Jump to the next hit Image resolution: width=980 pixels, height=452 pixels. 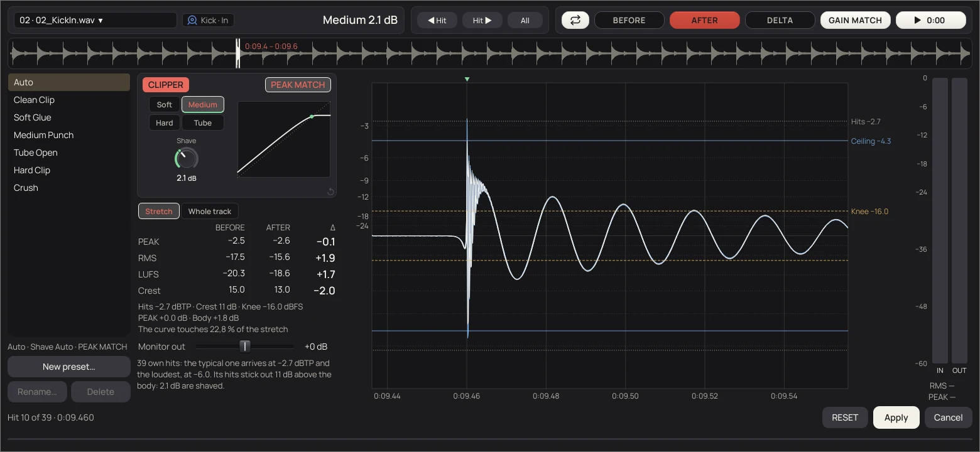[482, 20]
